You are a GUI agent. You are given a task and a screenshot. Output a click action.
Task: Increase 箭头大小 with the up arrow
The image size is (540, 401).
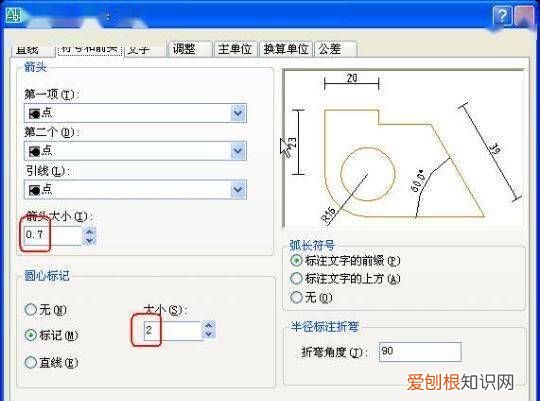pos(90,232)
